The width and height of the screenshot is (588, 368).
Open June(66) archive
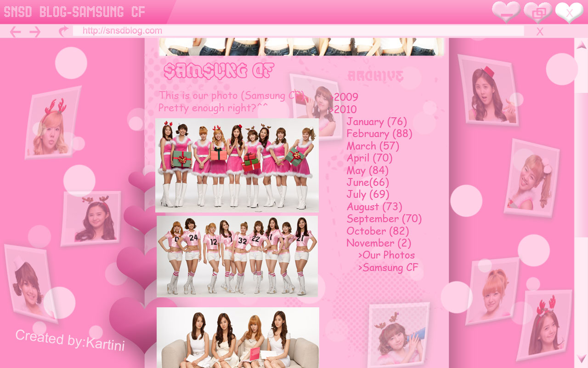(x=367, y=182)
